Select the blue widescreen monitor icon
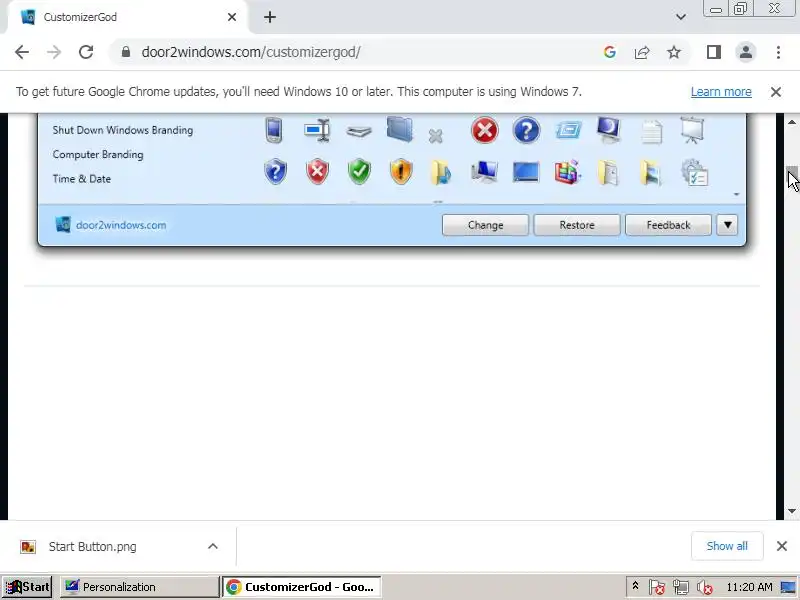This screenshot has height=600, width=800. [x=526, y=172]
